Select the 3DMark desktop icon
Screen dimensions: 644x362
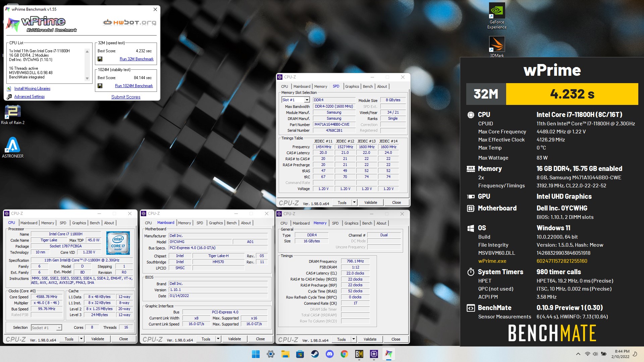pos(497,47)
